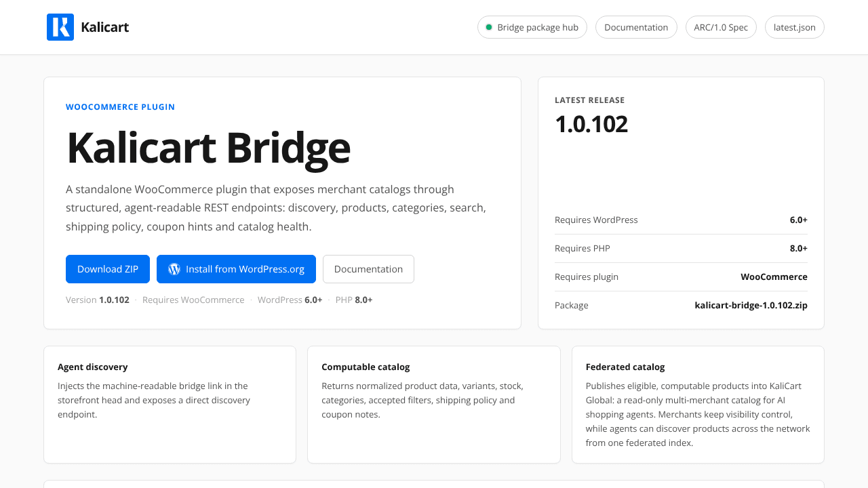Click the WOOCOMMERCE PLUGIN label
The width and height of the screenshot is (868, 488).
[x=121, y=107]
